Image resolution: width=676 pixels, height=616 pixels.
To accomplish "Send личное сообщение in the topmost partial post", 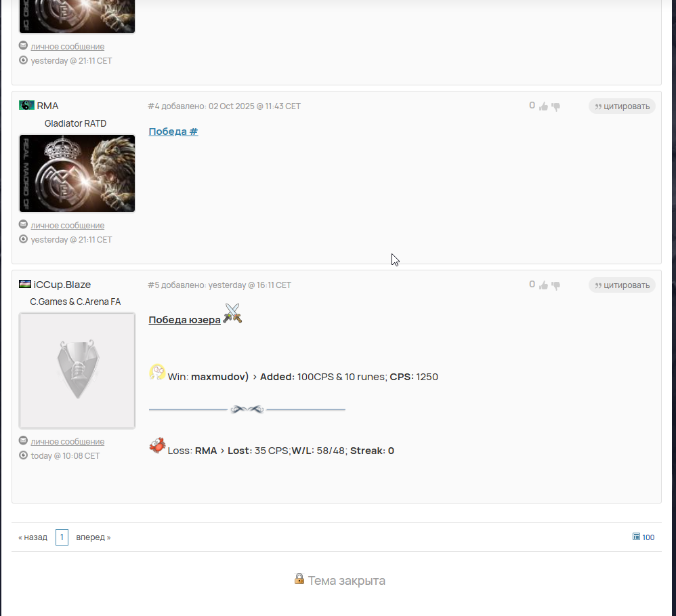I will tap(68, 46).
